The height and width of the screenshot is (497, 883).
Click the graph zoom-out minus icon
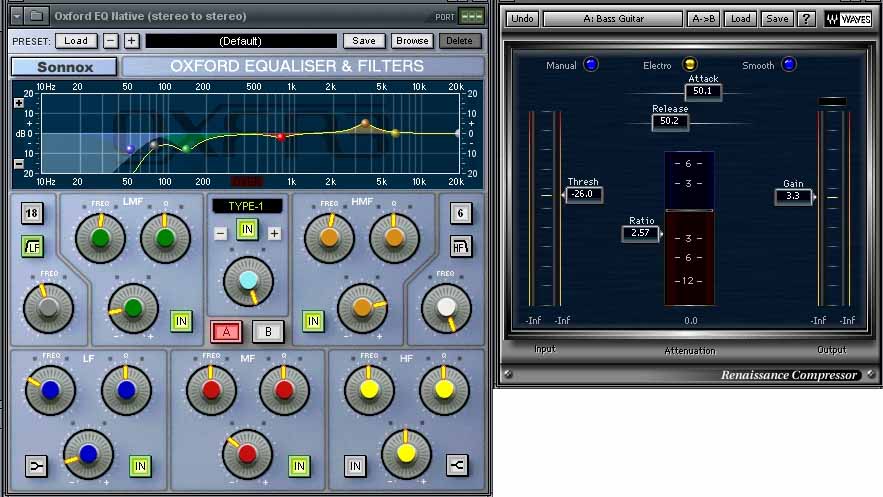point(19,164)
